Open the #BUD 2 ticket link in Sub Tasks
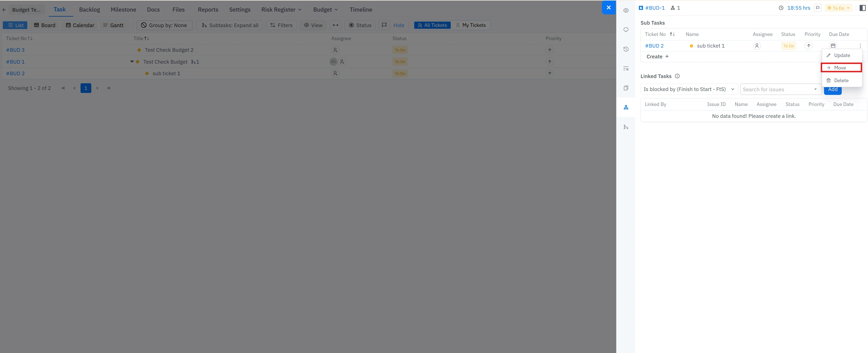Viewport: 868px width, 353px height. (654, 46)
